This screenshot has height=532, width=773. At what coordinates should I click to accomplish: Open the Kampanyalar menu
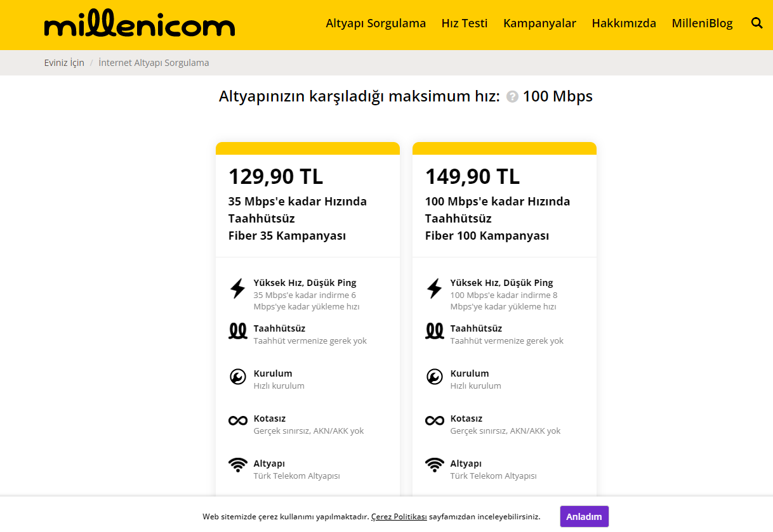click(x=539, y=23)
